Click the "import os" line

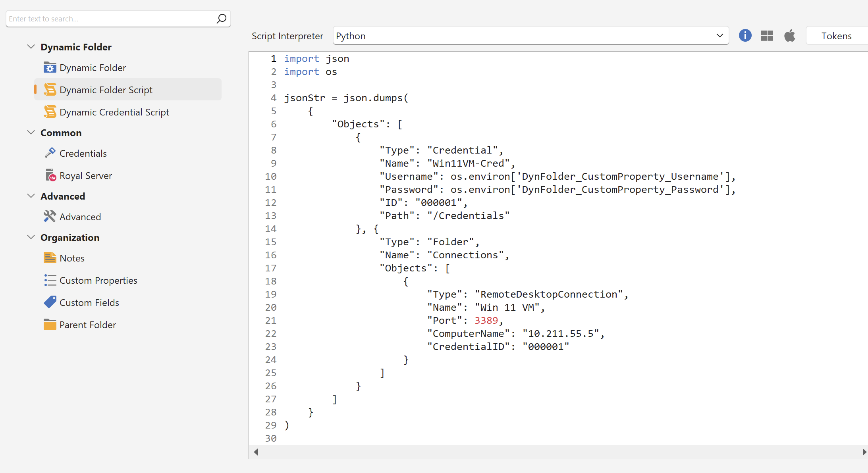tap(311, 72)
